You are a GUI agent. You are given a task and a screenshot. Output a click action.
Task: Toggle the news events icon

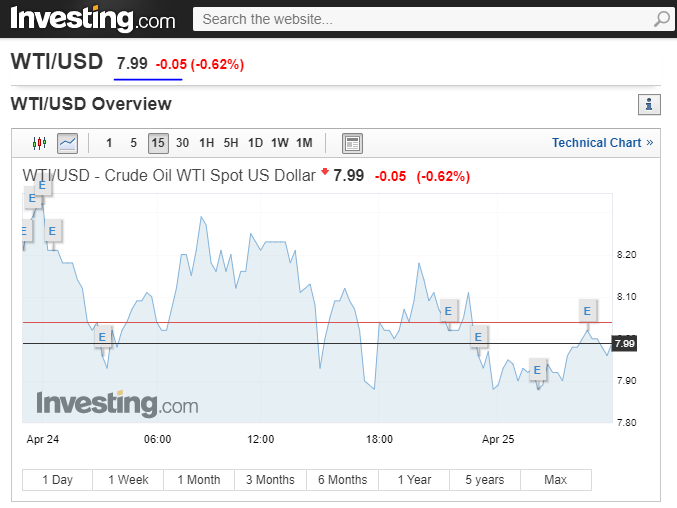[352, 143]
